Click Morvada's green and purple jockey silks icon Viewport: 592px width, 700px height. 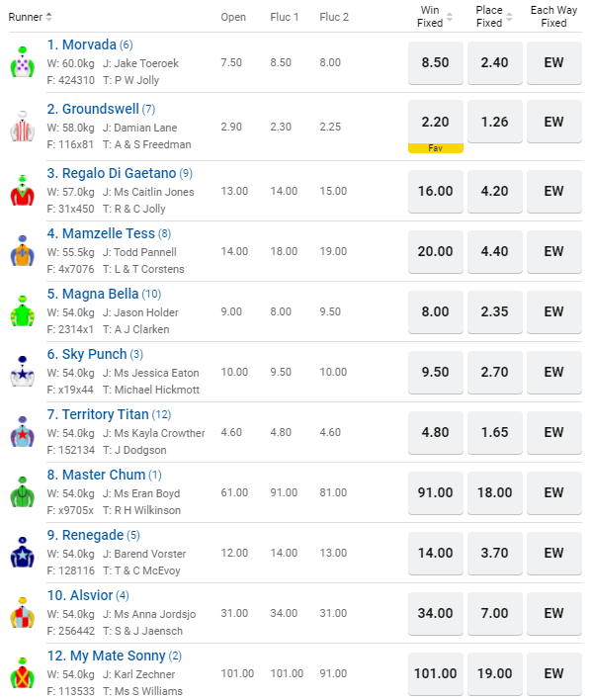[23, 62]
